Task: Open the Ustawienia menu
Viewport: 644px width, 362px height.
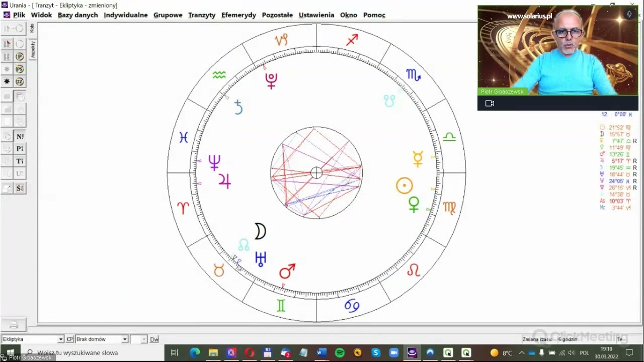Action: (x=316, y=15)
